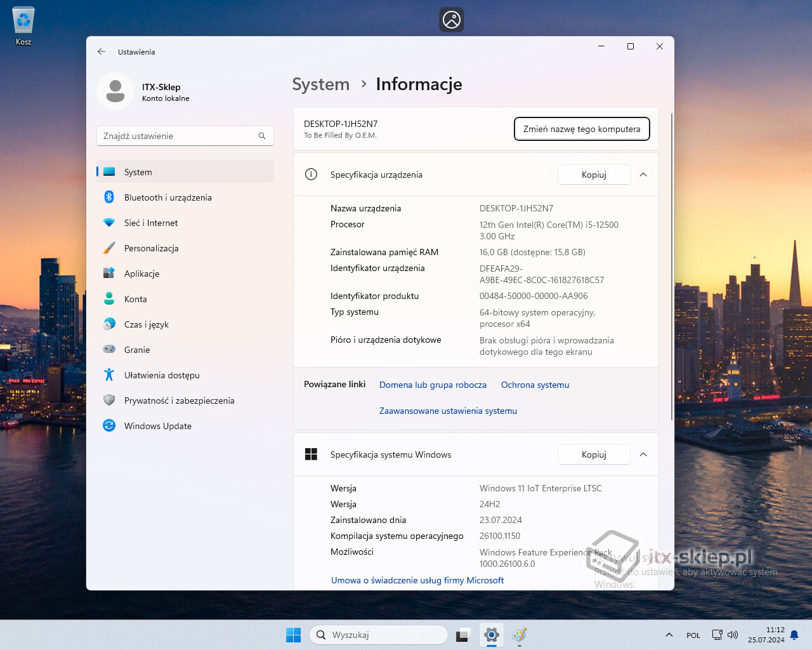Click the Znajdź ustawienie search field
This screenshot has width=812, height=650.
pyautogui.click(x=185, y=136)
